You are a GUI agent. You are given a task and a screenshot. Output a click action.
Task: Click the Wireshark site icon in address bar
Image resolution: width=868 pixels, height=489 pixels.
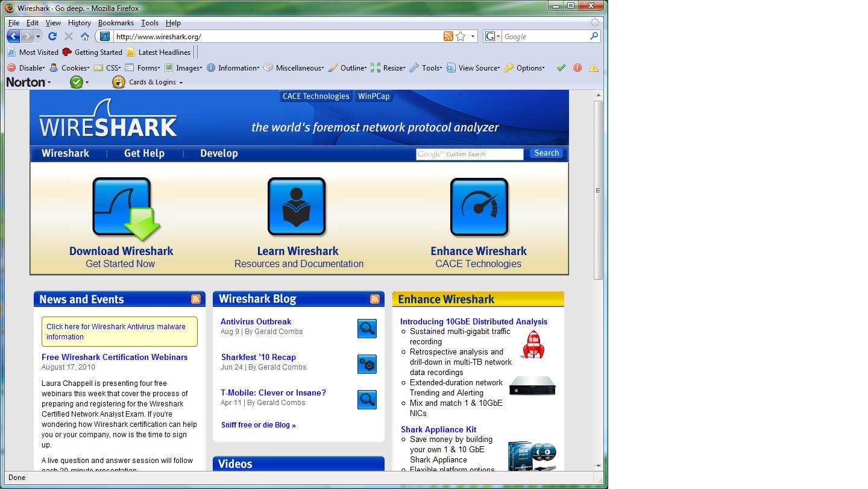[x=104, y=36]
